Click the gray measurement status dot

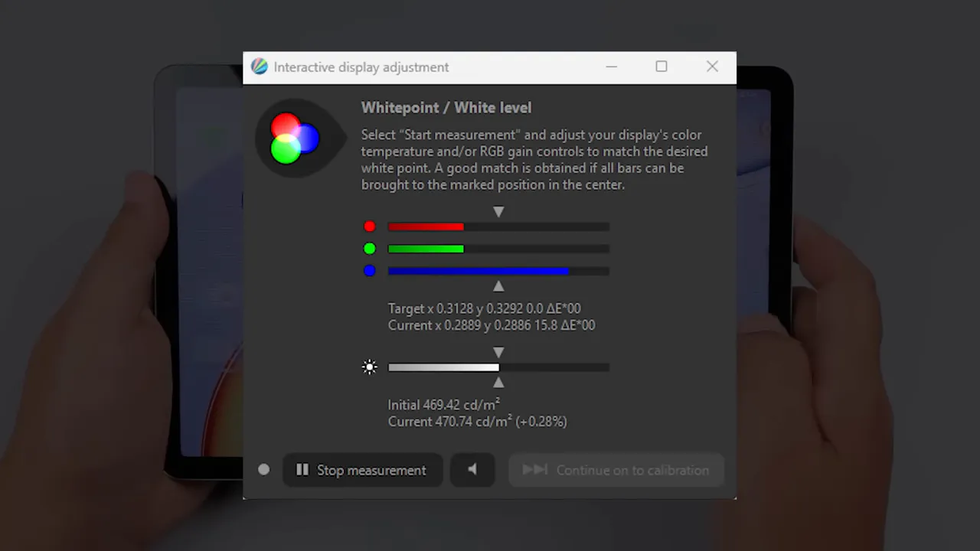[264, 470]
